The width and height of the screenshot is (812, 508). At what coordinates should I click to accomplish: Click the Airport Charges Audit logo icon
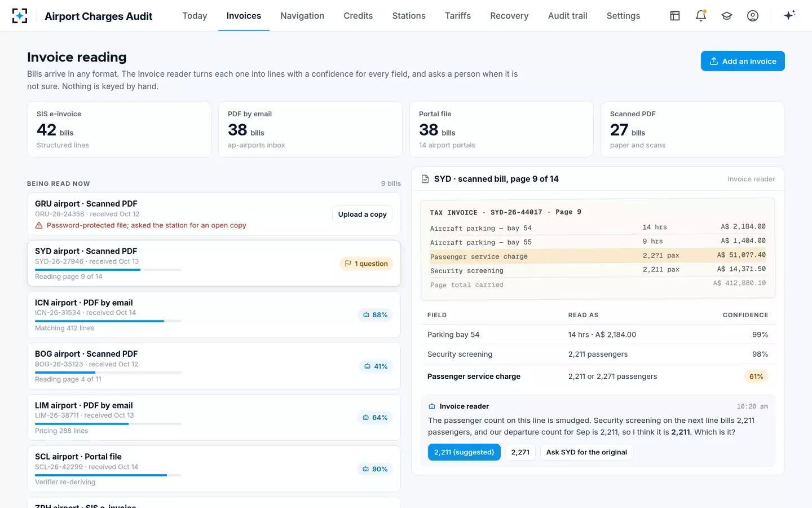(20, 16)
